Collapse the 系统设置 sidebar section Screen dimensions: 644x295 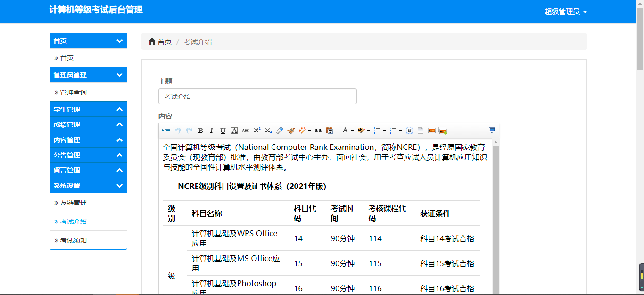[x=88, y=186]
